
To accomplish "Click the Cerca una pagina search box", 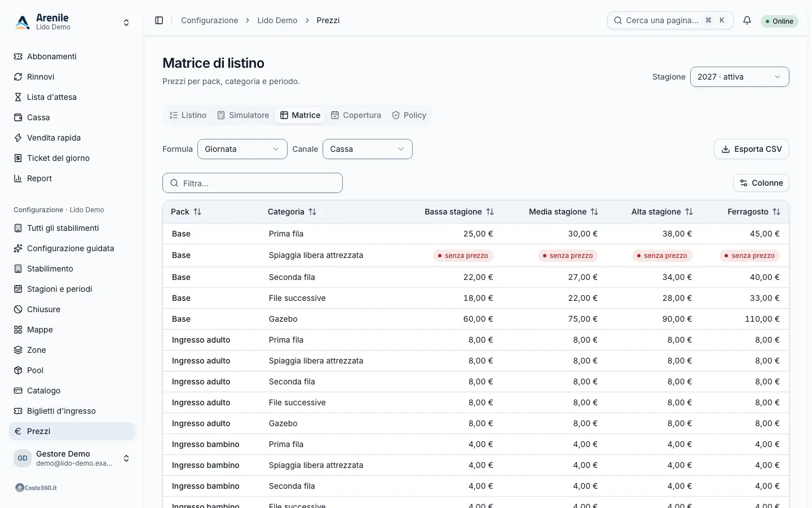I will click(x=670, y=20).
